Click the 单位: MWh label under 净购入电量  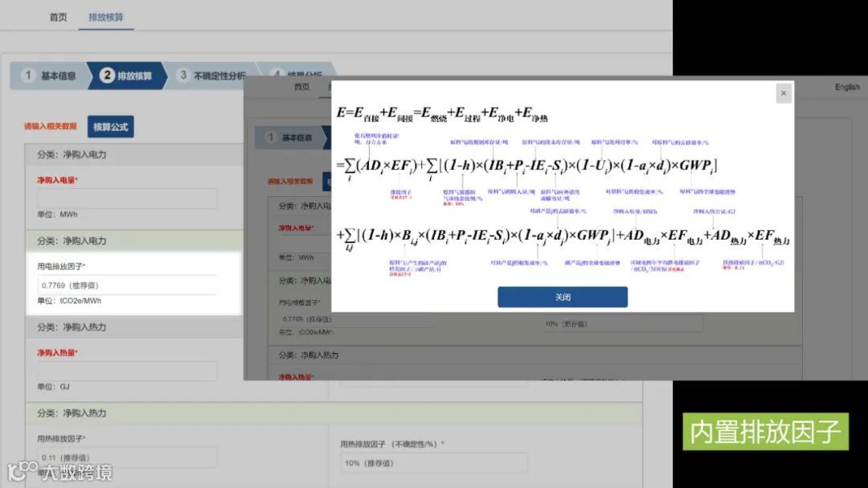pos(57,215)
